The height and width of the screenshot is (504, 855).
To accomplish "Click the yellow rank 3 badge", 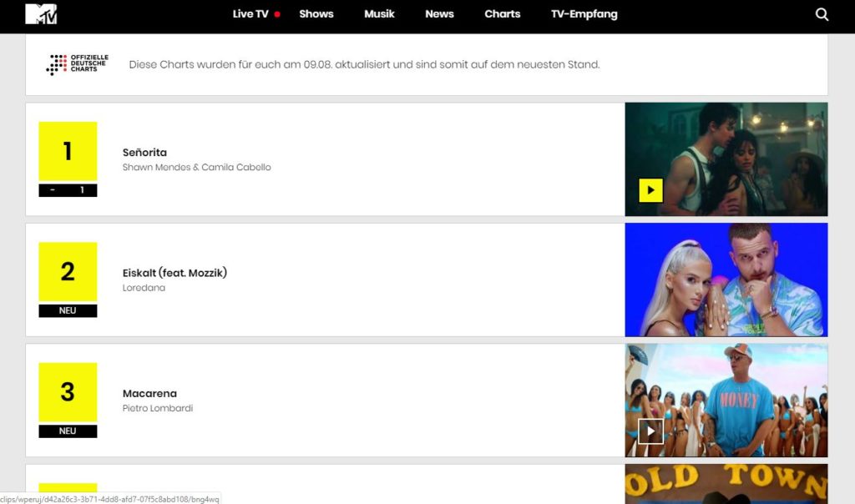I will 68,392.
